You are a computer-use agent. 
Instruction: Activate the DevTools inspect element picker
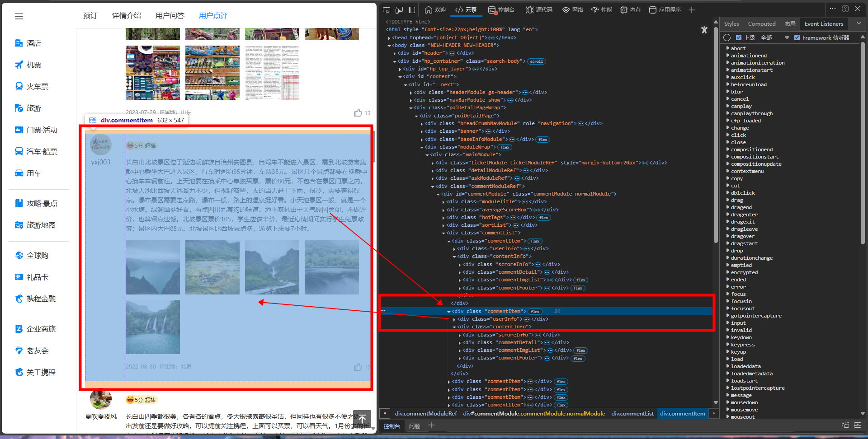[x=387, y=10]
